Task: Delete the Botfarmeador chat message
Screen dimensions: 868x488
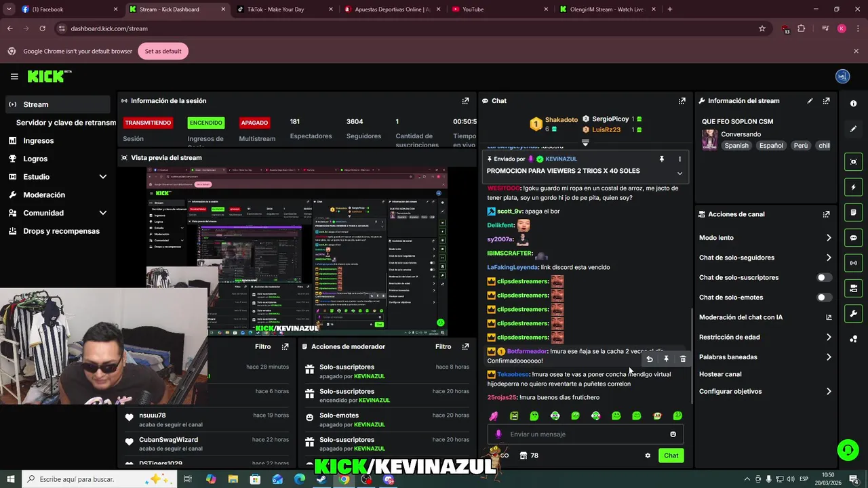Action: point(683,359)
